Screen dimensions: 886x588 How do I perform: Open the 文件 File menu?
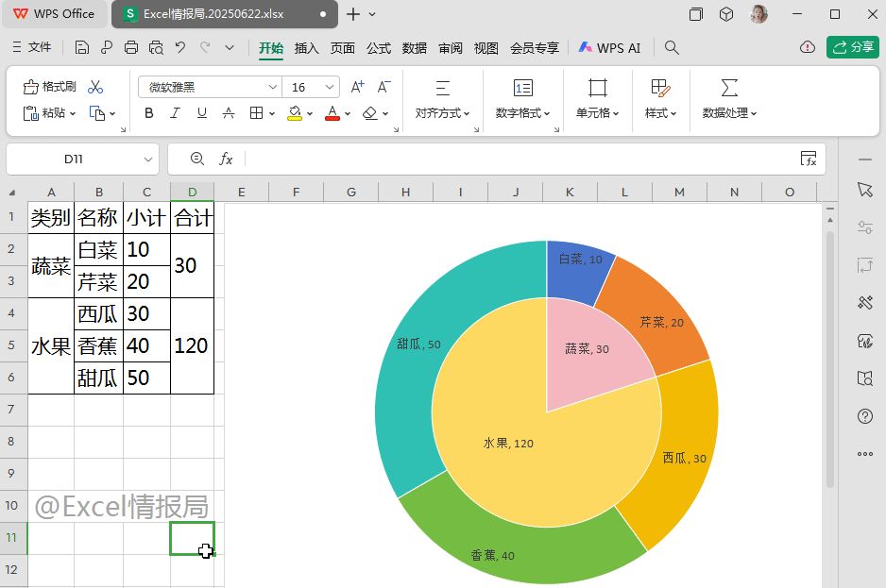[33, 47]
